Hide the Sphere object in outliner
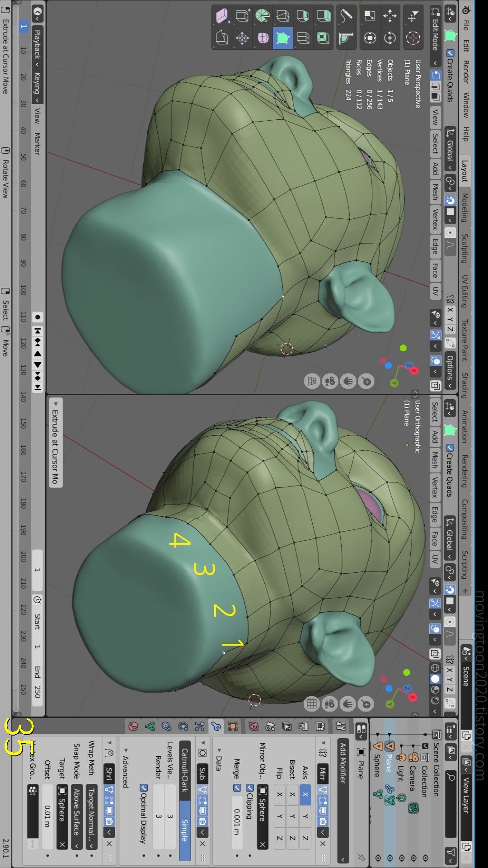This screenshot has height=868, width=488. click(378, 858)
